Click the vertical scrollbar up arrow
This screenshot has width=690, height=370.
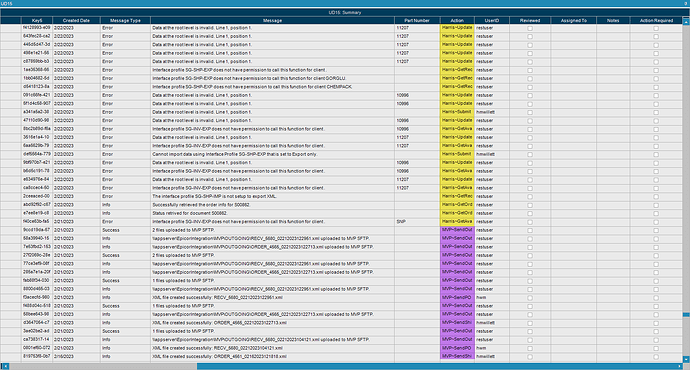686,21
